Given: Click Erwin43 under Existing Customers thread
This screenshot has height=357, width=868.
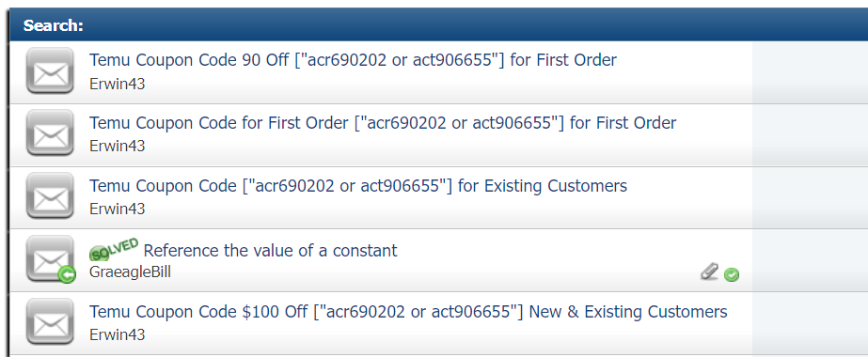Looking at the screenshot, I should pos(117,209).
